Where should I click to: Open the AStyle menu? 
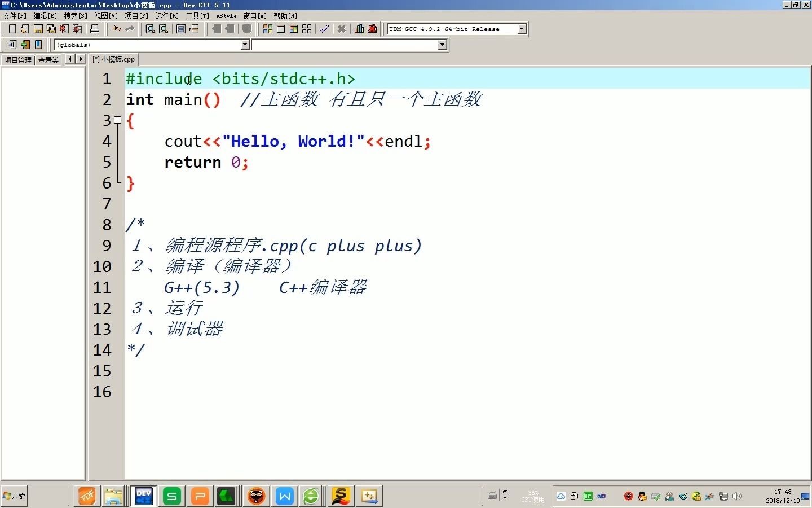coord(227,16)
